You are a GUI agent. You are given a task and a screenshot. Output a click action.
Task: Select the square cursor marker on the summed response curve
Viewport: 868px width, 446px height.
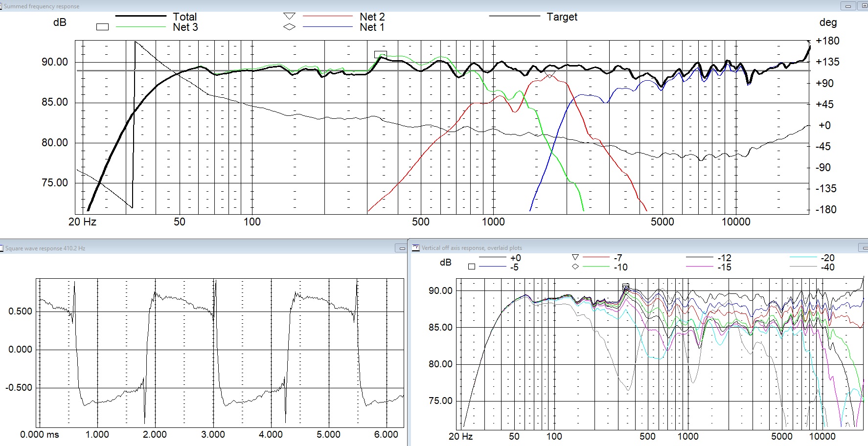380,54
